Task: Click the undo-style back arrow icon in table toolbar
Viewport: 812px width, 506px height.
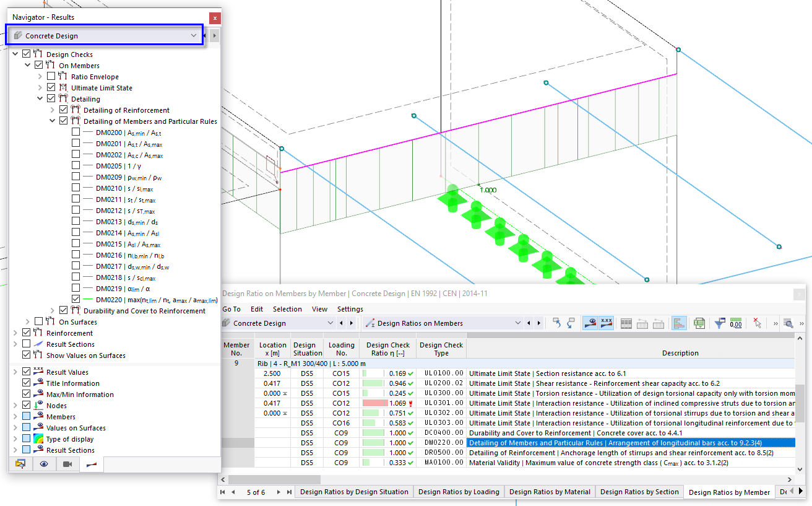Action: point(556,323)
